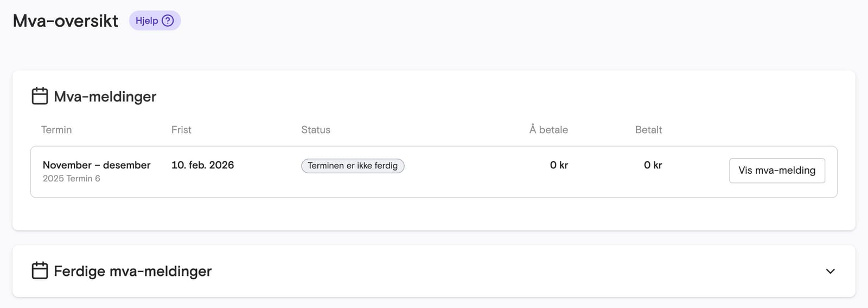The image size is (868, 308).
Task: Click the 2025 Termin 6 subtitle
Action: 72,179
